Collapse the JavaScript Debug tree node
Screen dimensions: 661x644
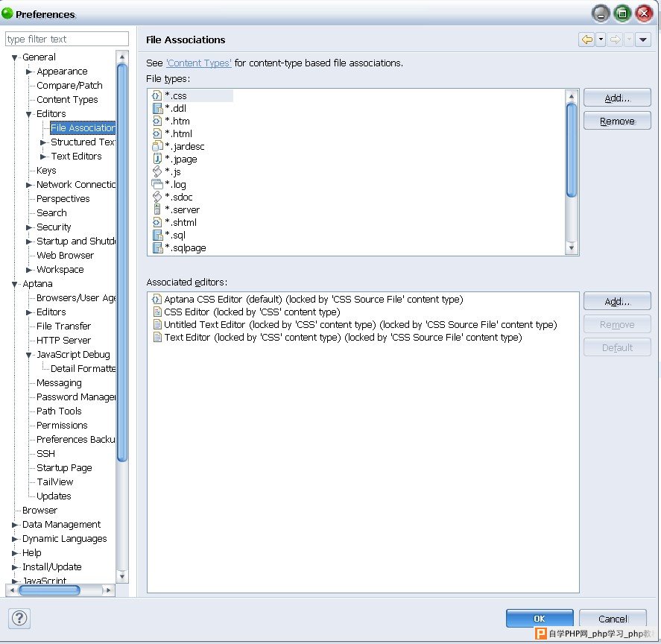click(28, 355)
